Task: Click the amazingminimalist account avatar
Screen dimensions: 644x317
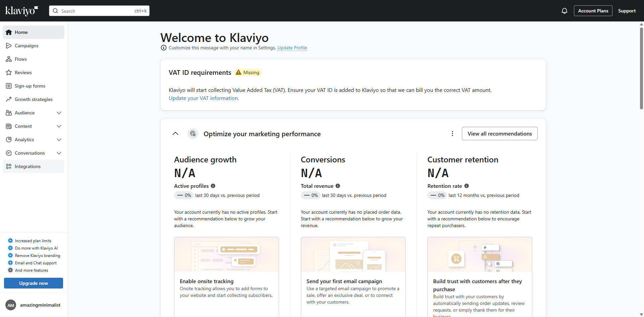Action: 11,305
